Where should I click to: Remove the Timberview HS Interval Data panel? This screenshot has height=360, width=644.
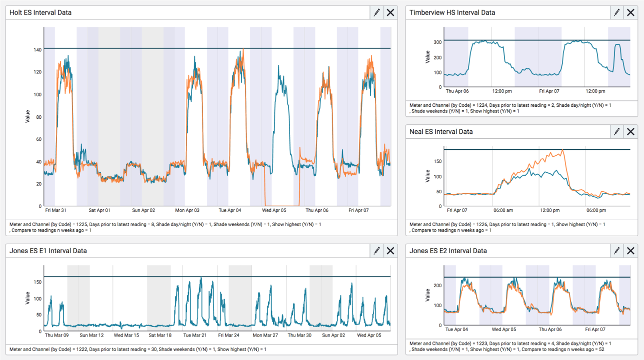point(630,12)
